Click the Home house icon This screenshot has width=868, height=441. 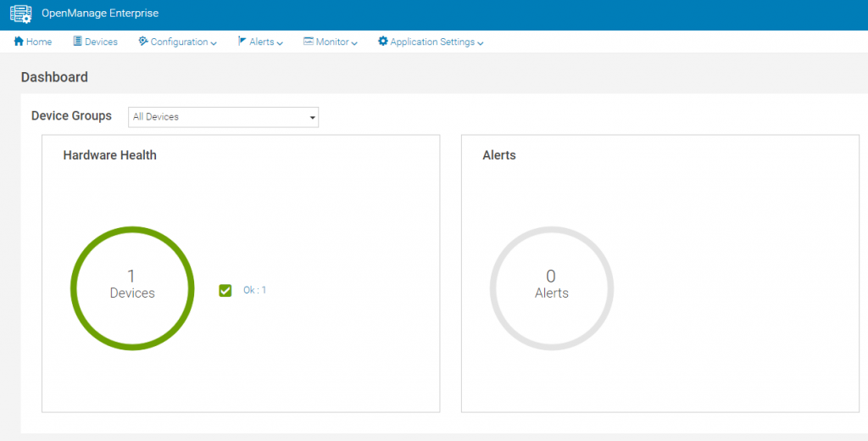coord(19,41)
